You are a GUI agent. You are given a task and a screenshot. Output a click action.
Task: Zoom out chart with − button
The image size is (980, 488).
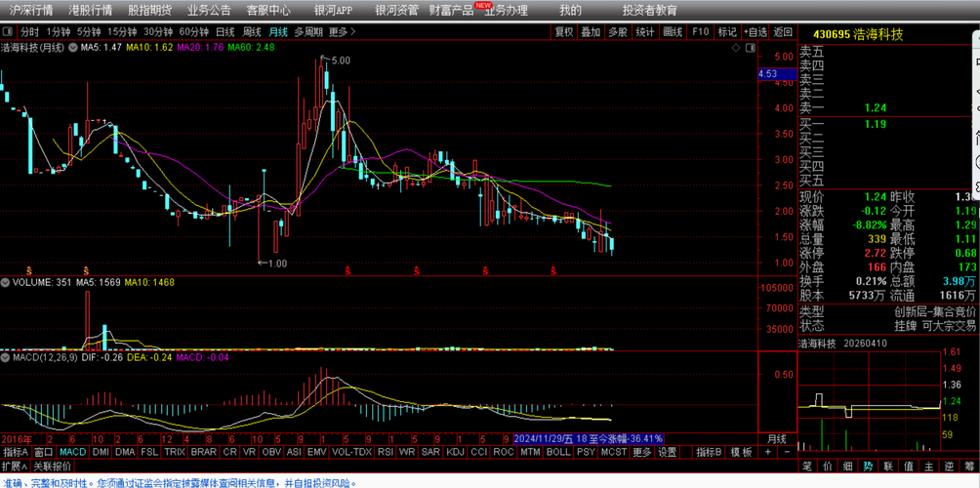[787, 452]
